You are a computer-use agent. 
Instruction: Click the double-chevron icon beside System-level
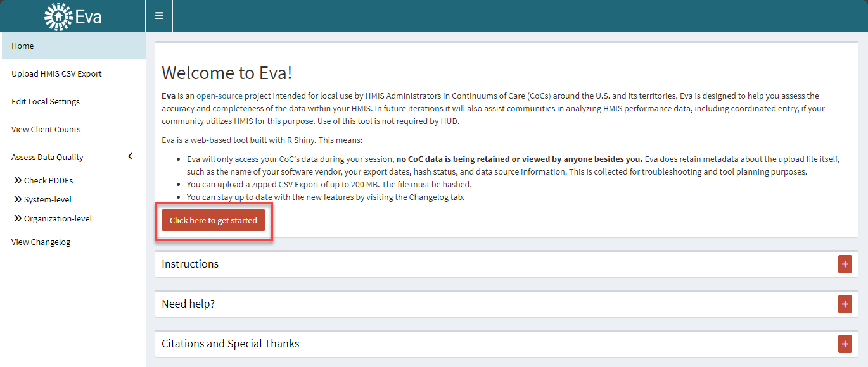pos(18,200)
